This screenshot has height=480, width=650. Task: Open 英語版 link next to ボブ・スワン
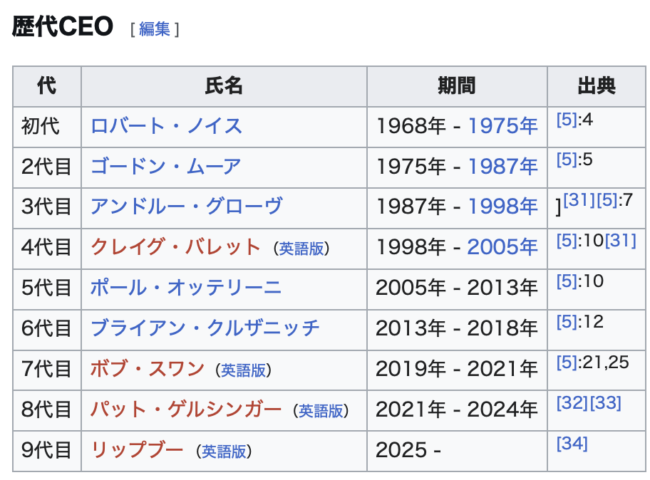click(x=245, y=370)
